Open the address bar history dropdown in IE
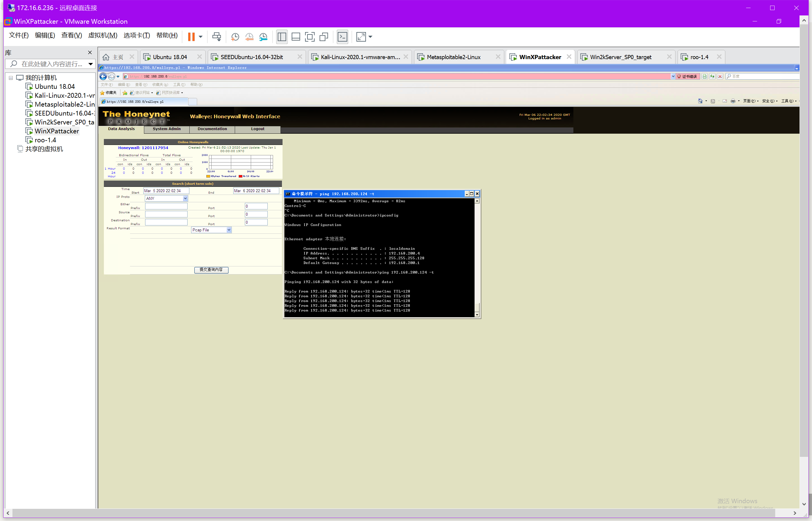The image size is (812, 521). click(673, 76)
